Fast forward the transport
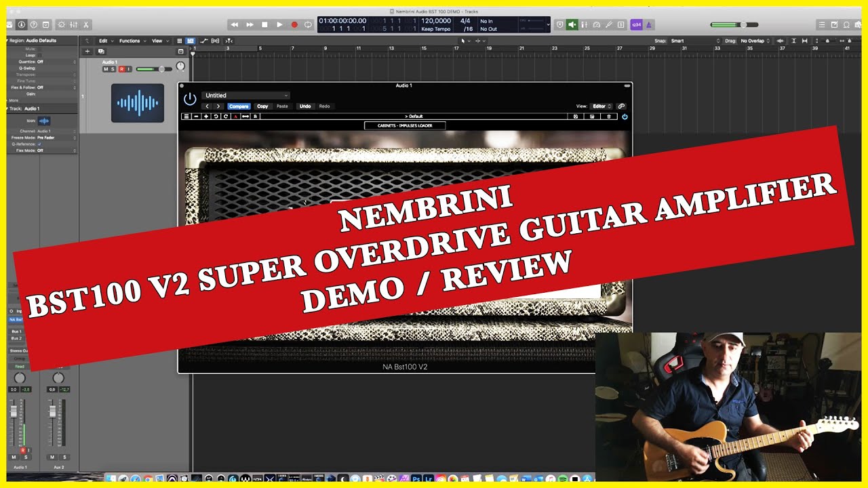The height and width of the screenshot is (488, 868). point(250,24)
